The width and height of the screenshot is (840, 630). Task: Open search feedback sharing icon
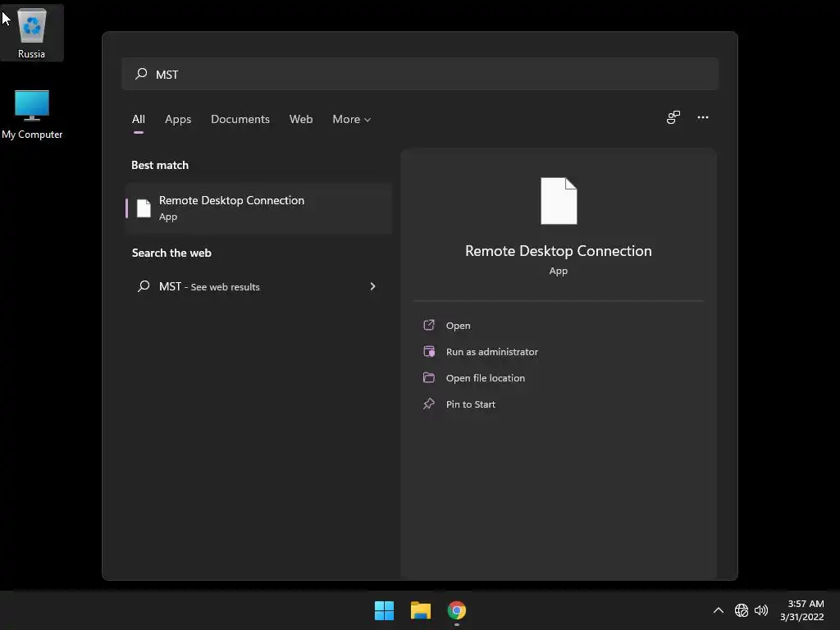tap(673, 117)
